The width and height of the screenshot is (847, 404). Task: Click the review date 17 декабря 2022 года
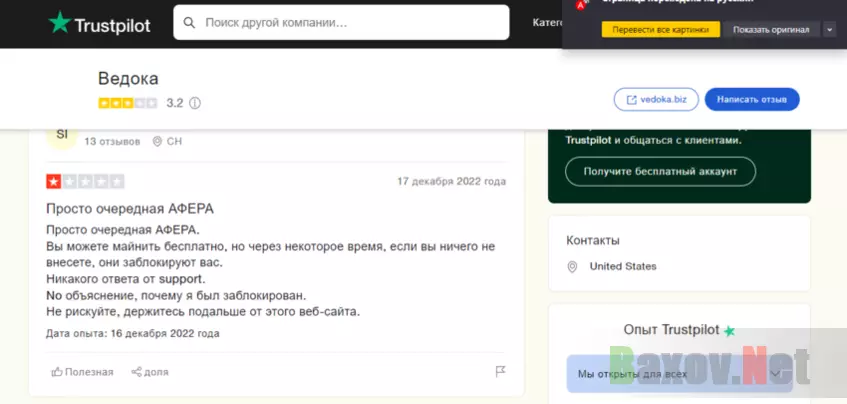point(452,181)
